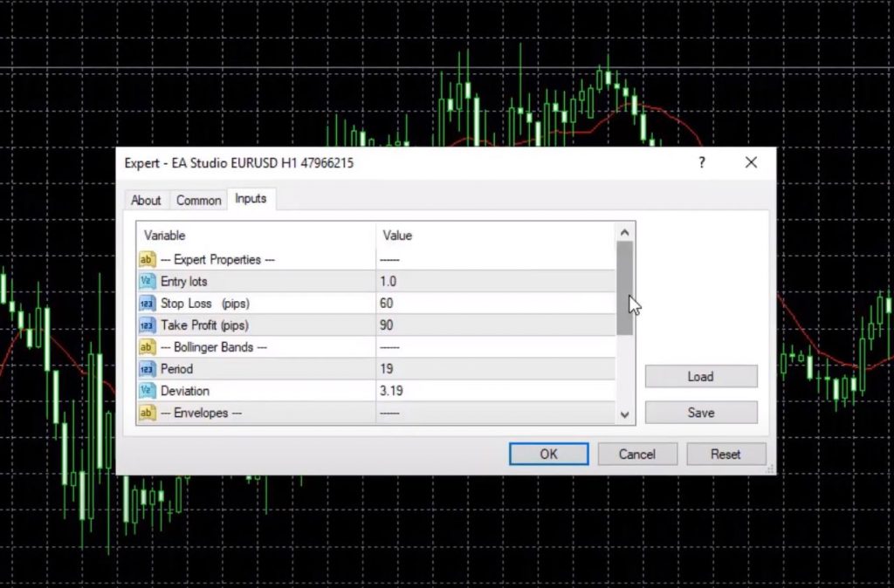The width and height of the screenshot is (894, 588).
Task: Click the Expert Properties row icon
Action: (148, 260)
